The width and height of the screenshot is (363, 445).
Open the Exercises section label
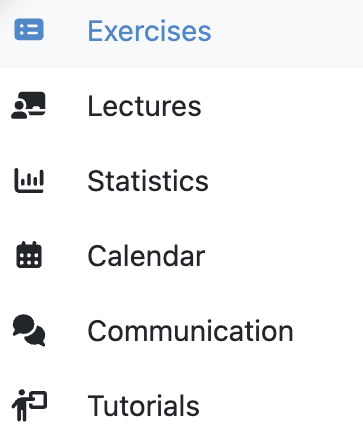(x=149, y=31)
